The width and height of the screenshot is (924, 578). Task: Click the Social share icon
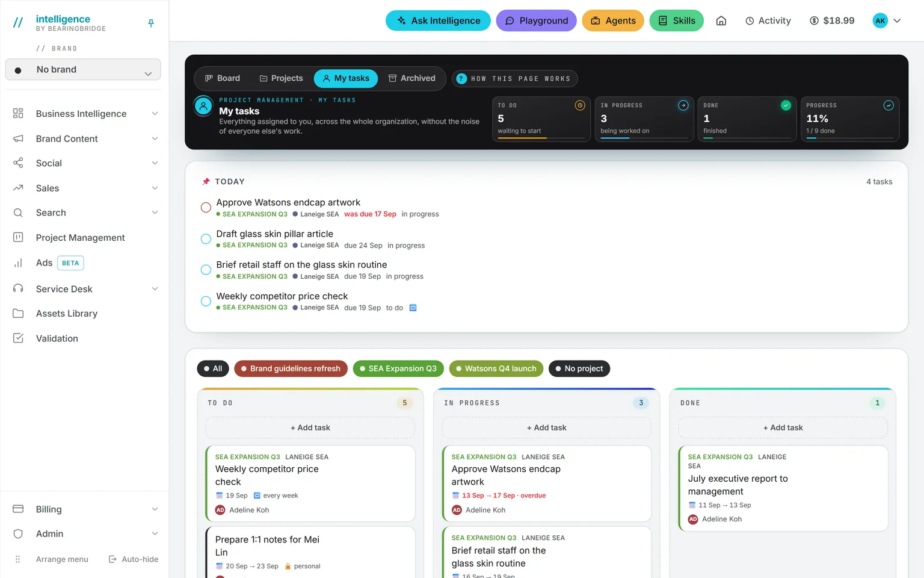coord(18,163)
